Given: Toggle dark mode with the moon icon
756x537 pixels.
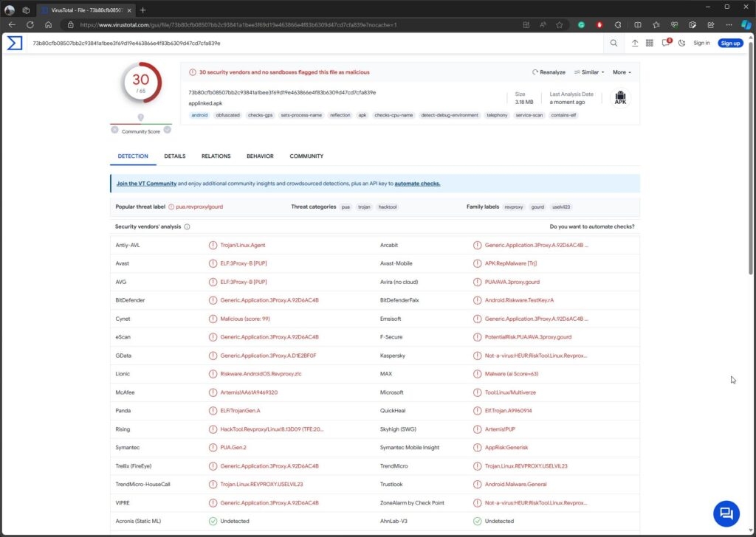Looking at the screenshot, I should (681, 43).
